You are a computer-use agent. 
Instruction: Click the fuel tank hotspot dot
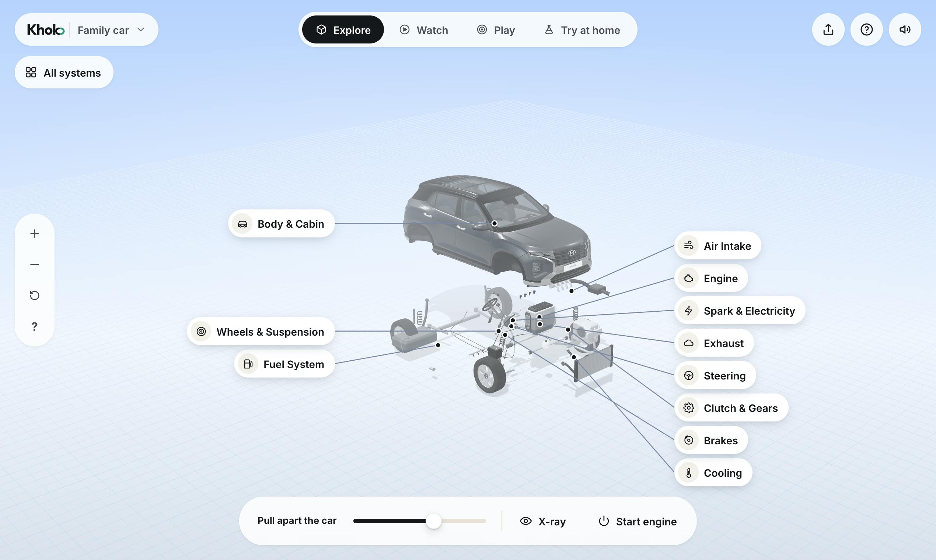click(438, 345)
